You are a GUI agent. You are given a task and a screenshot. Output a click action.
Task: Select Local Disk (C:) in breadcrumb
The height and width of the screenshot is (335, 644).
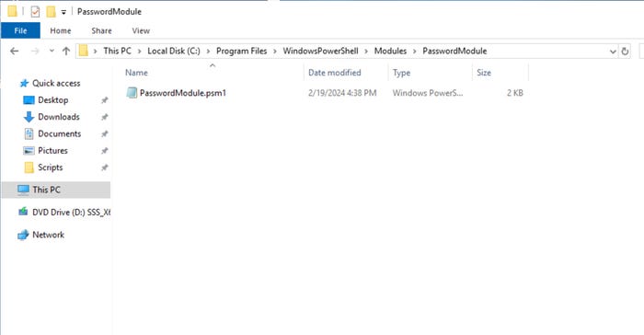174,51
